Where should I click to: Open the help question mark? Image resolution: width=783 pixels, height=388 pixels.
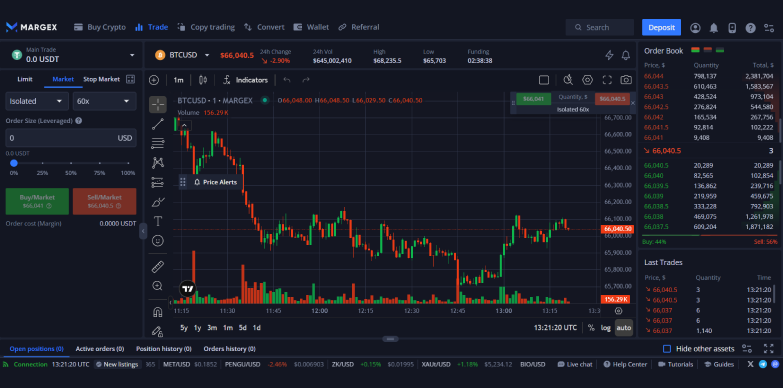point(751,27)
